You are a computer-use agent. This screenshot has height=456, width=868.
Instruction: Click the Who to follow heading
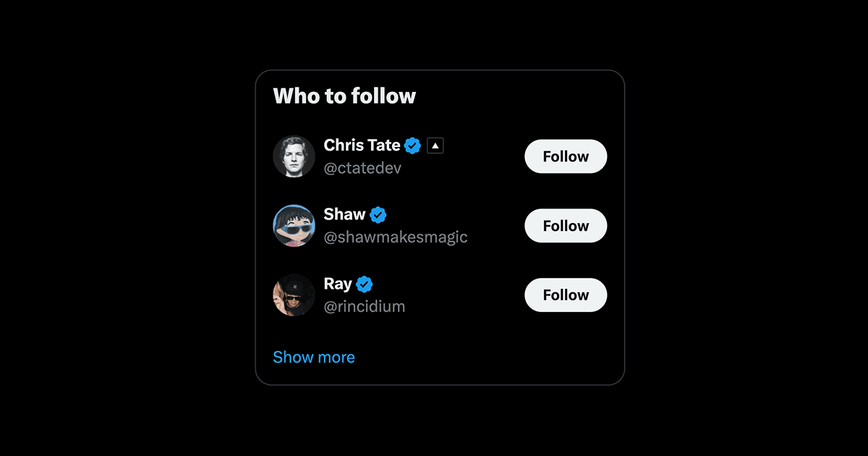click(344, 96)
